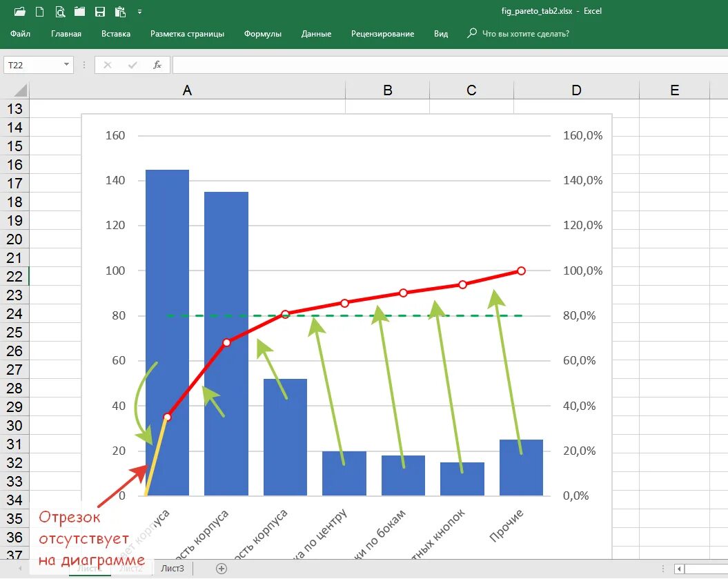
Task: Select column A header
Action: (187, 90)
